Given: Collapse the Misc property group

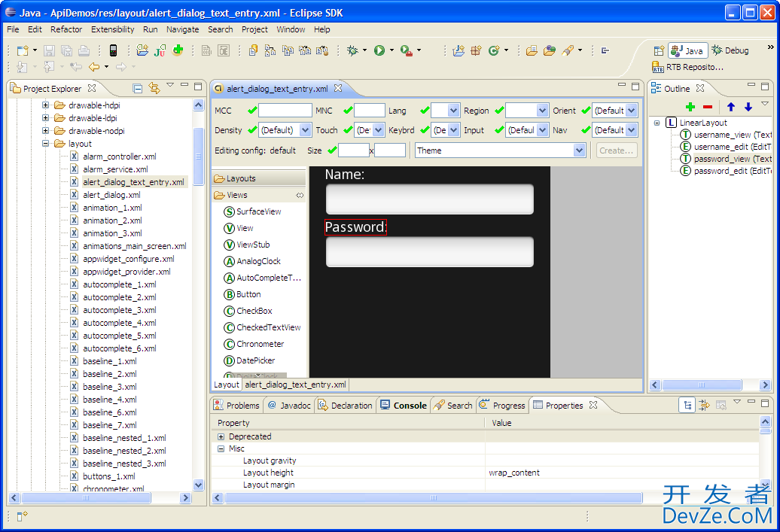Looking at the screenshot, I should tap(221, 448).
